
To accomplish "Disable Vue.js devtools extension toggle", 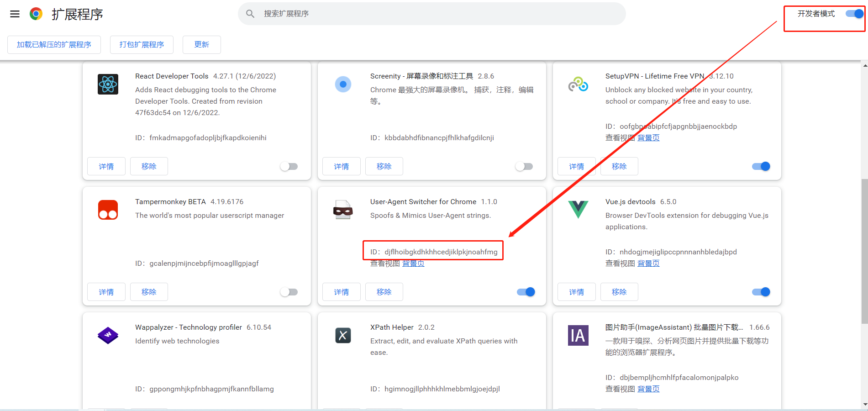I will pyautogui.click(x=761, y=292).
